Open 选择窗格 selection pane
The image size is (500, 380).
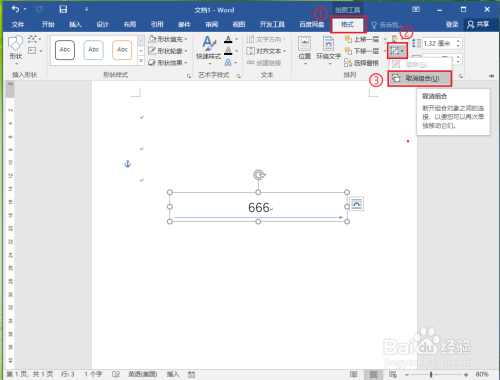(362, 63)
